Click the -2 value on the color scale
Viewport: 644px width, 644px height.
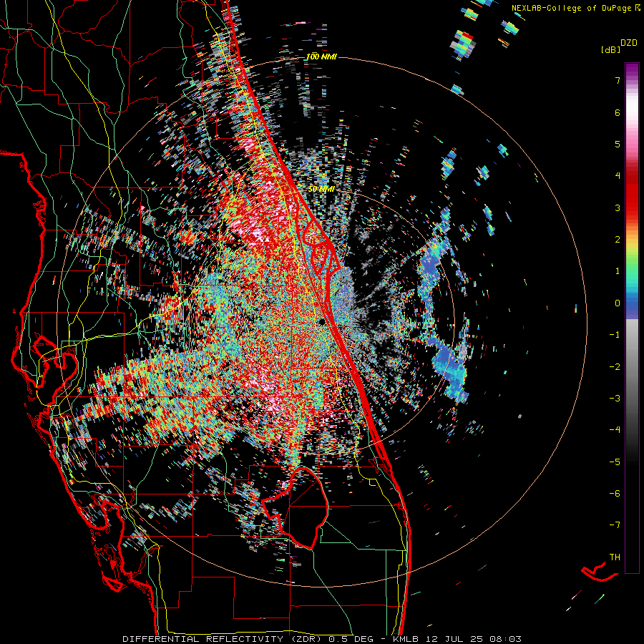(615, 366)
